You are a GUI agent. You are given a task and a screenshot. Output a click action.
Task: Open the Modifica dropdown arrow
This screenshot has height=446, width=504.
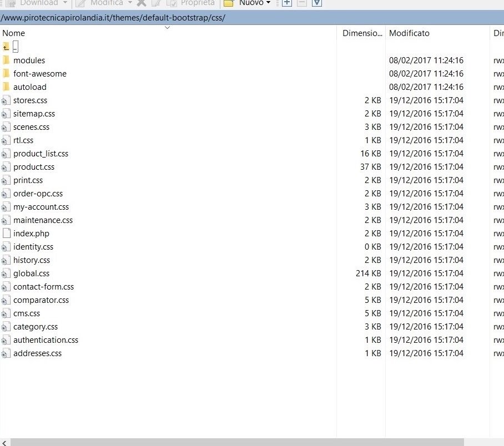tap(130, 3)
